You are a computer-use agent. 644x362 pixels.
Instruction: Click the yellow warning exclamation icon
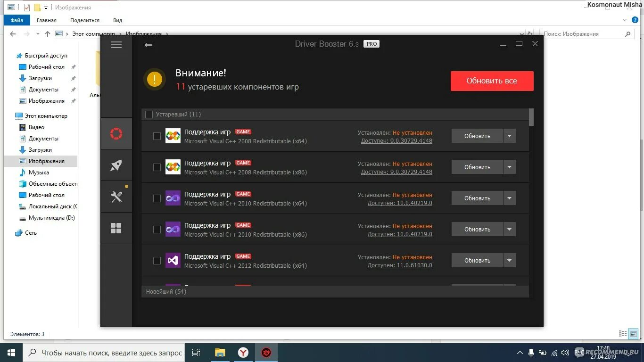tap(155, 80)
